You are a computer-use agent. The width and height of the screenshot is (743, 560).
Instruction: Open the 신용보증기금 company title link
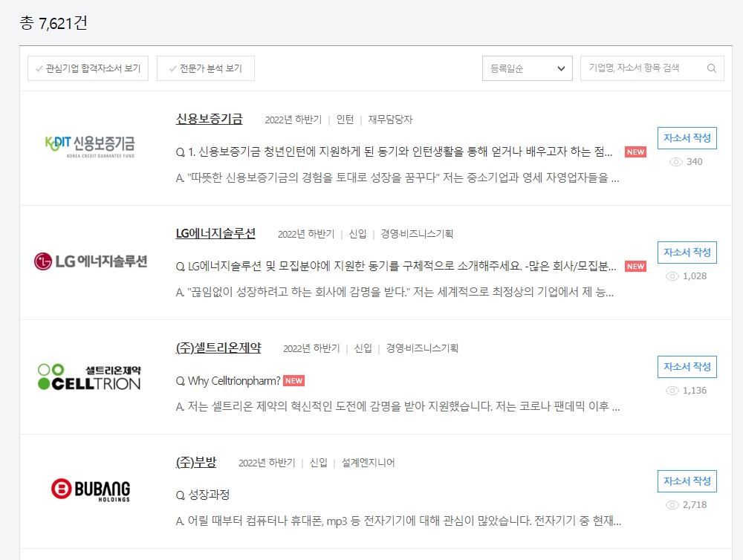(x=209, y=119)
